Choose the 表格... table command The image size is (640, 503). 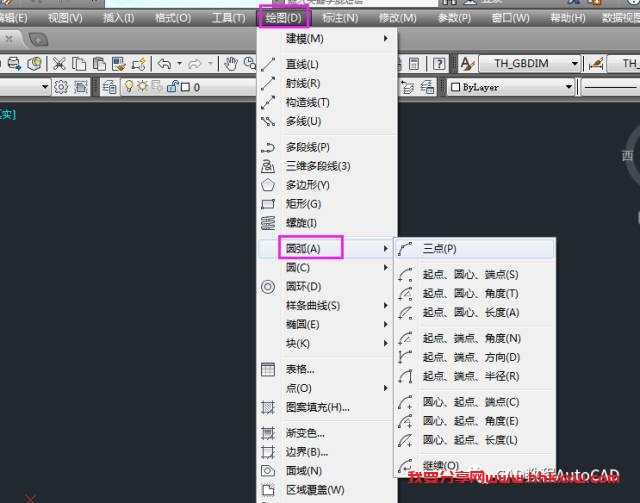(327, 369)
